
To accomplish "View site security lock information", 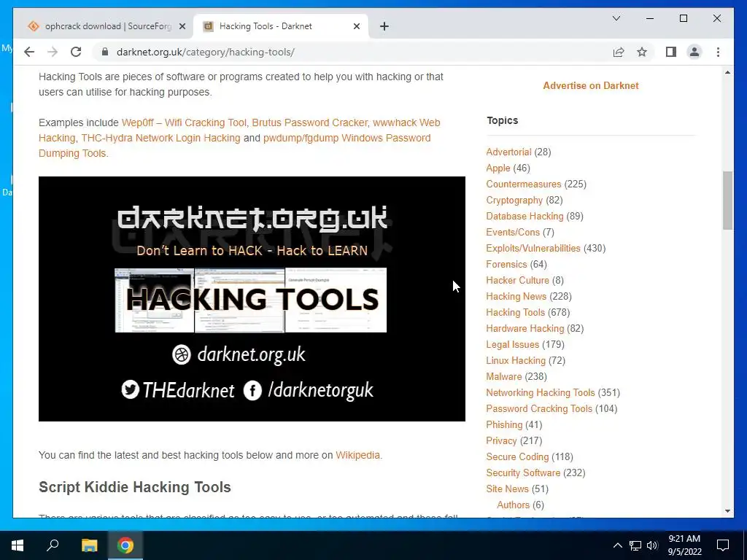I will (x=105, y=52).
